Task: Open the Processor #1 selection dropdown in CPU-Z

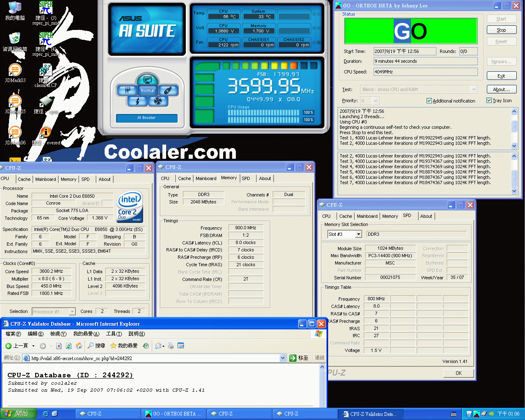Action: [x=72, y=312]
